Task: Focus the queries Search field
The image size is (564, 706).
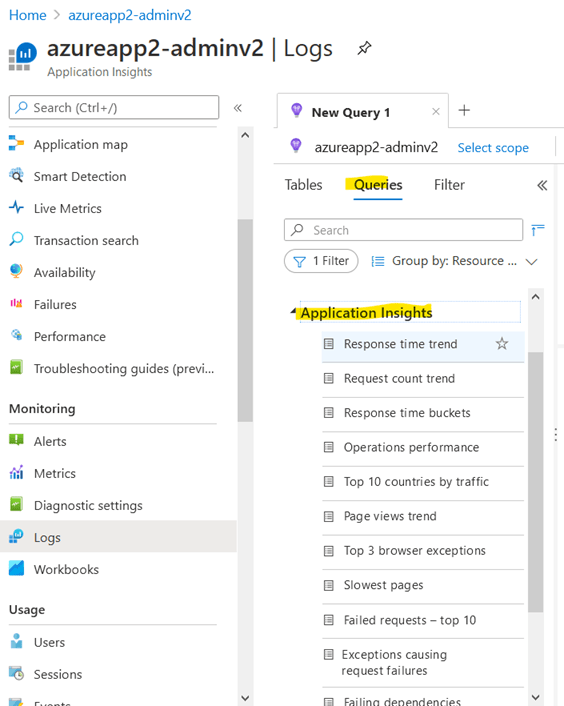Action: pos(403,230)
